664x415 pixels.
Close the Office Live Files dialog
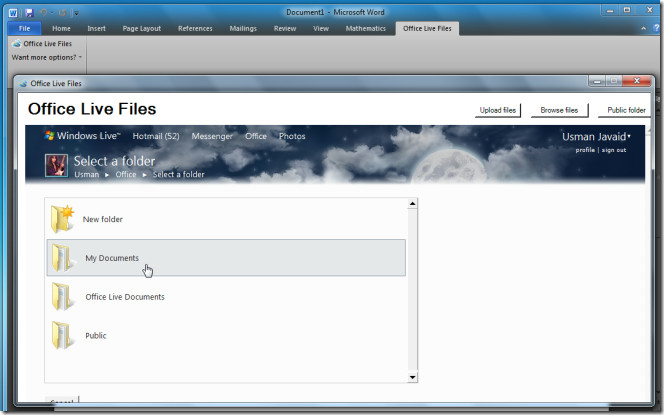(x=636, y=81)
